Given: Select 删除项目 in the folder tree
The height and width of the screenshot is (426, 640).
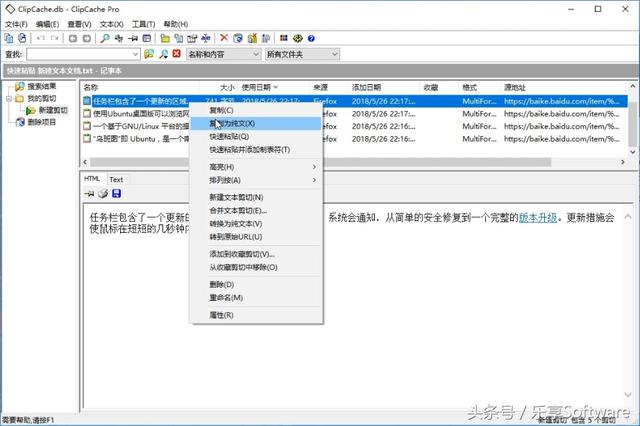Looking at the screenshot, I should click(42, 122).
